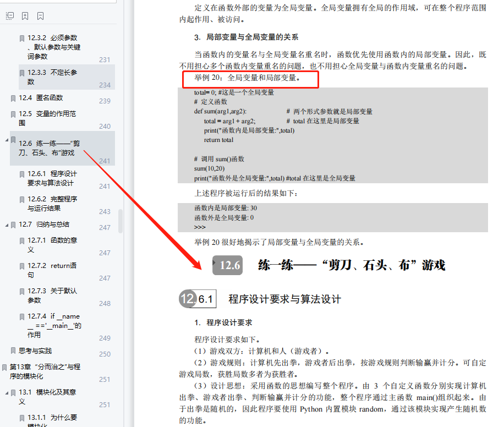Click bookmark icon beside 12.5 变量的作用范围
This screenshot has height=427, width=504.
click(x=13, y=114)
